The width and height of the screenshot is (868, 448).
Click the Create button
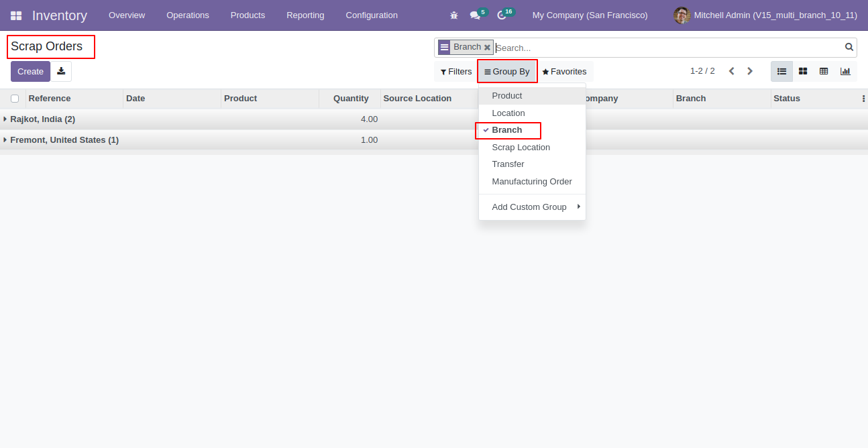pyautogui.click(x=30, y=72)
